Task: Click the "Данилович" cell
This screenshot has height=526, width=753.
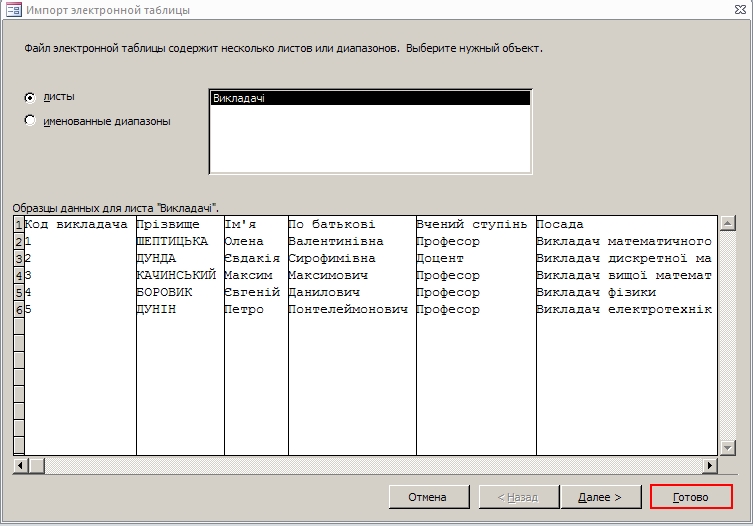Action: coord(352,292)
